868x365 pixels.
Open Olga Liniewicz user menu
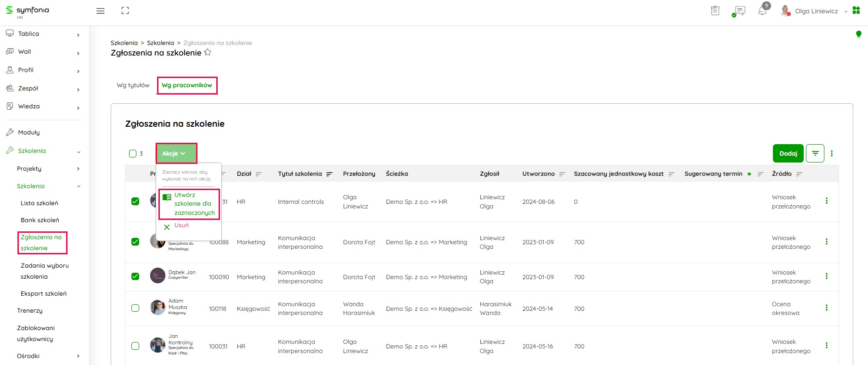pyautogui.click(x=816, y=11)
